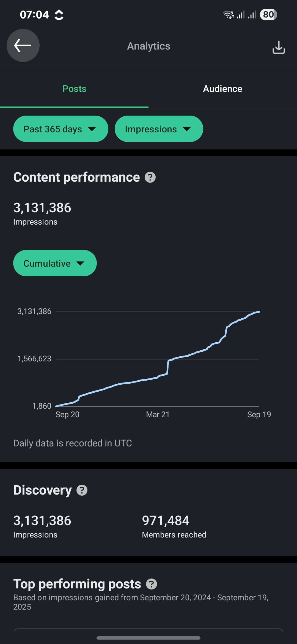Tap the 1,566,623 gridline label
The image size is (297, 644).
(x=34, y=359)
